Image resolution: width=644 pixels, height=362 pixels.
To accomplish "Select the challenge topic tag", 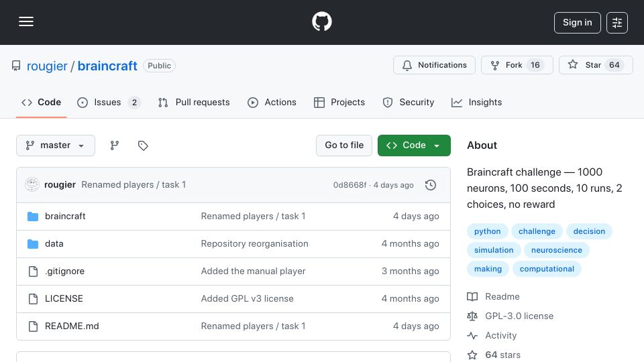I will click(537, 231).
